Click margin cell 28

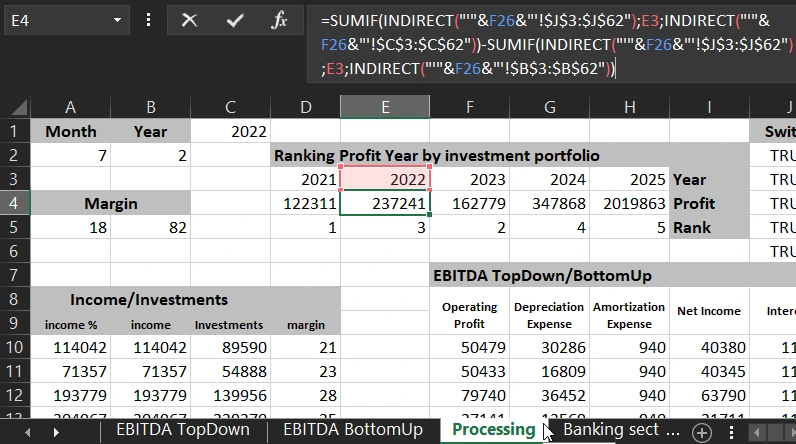tap(306, 395)
